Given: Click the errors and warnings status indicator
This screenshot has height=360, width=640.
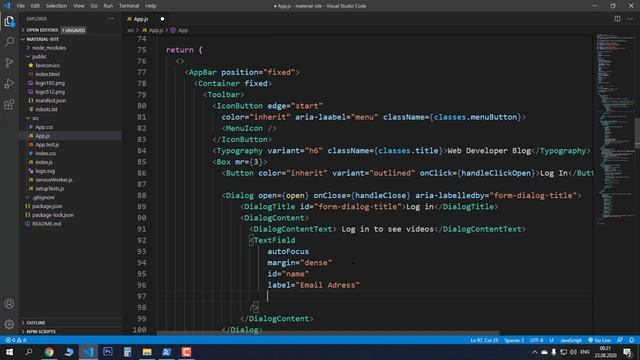Looking at the screenshot, I should coord(16,340).
